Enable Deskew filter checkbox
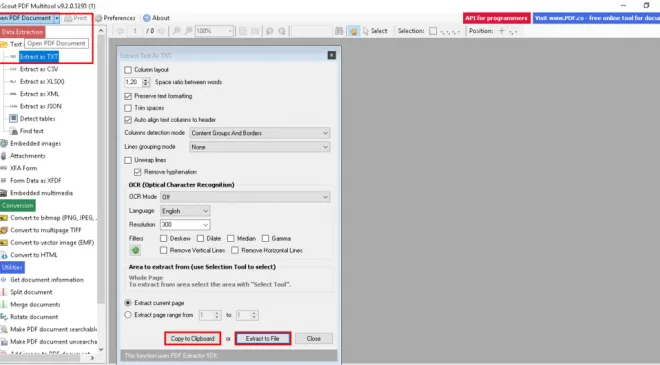Screen dimensions: 660x365 163,239
